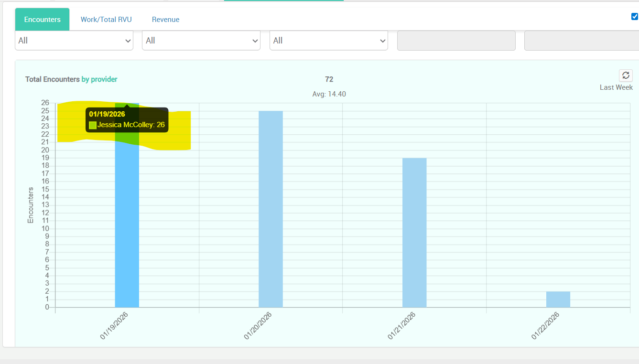Viewport: 639px width, 364px height.
Task: Click Jessica McColley's tooltip color swatch
Action: (93, 125)
